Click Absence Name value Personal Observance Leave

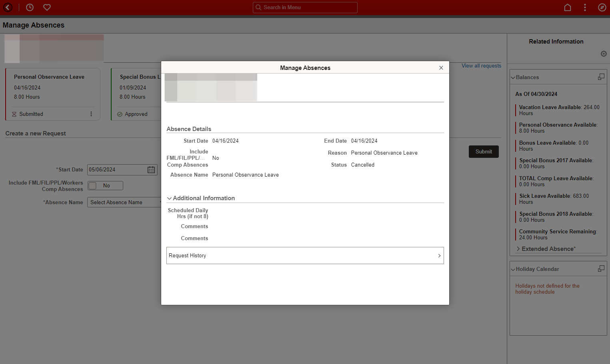(x=245, y=175)
